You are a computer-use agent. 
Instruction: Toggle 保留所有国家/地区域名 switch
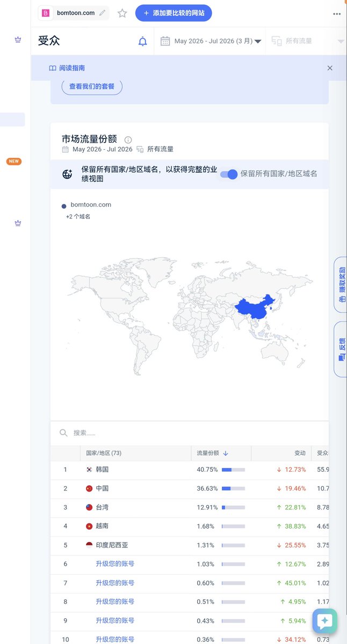tap(229, 174)
